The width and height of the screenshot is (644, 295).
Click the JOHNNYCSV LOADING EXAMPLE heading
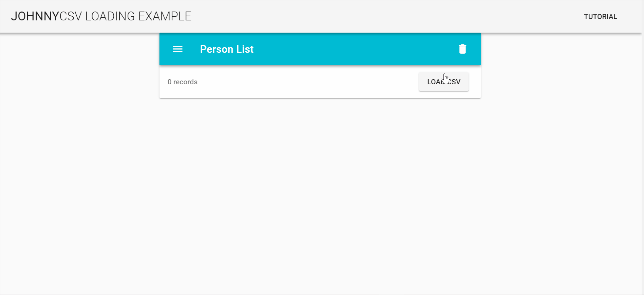(101, 16)
